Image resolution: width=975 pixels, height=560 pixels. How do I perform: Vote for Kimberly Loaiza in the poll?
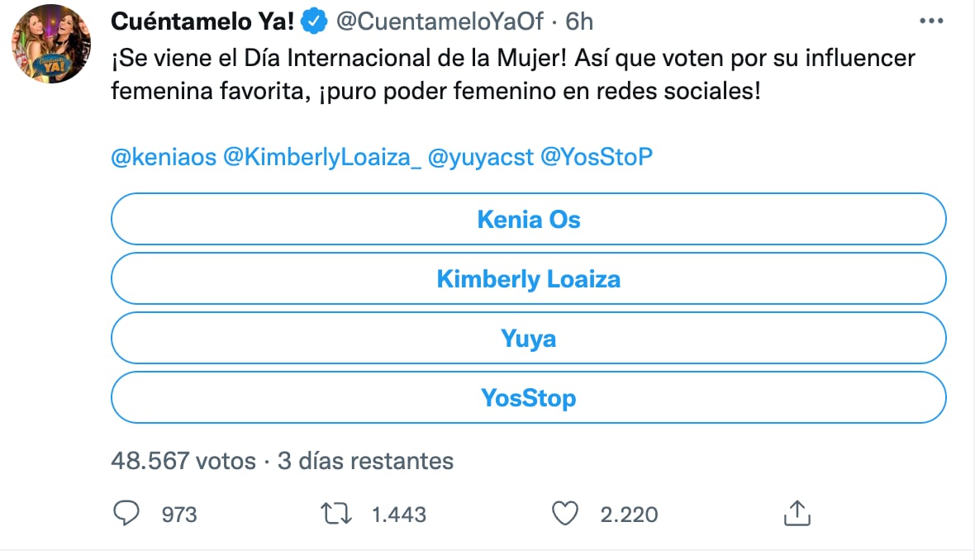(x=528, y=278)
